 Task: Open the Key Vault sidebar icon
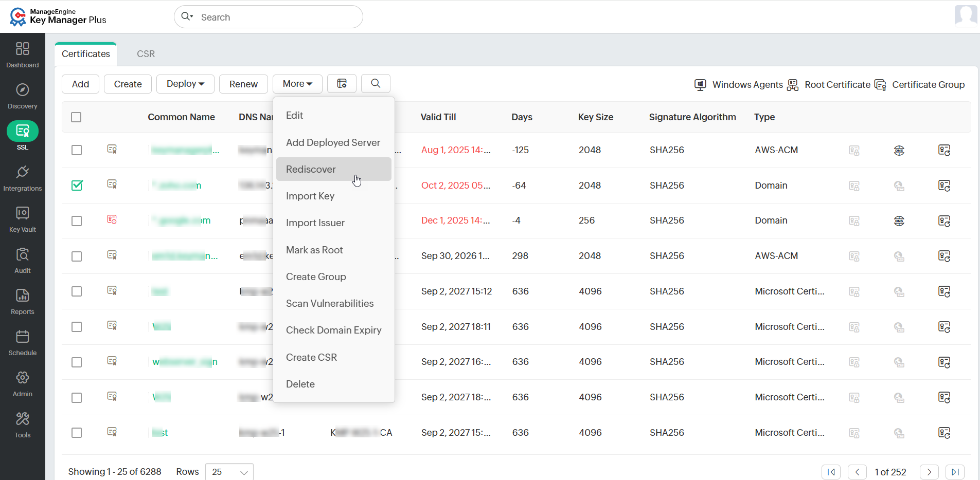click(22, 213)
